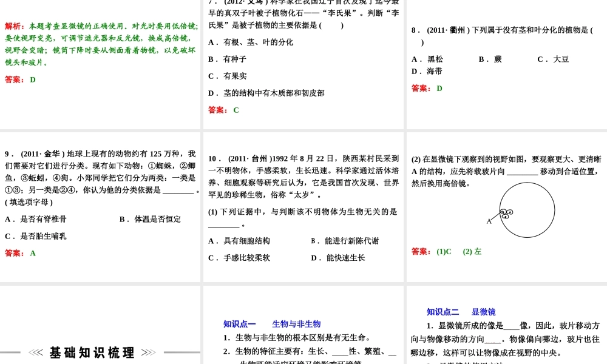
Task: Click option D 能快速生长 in question 10
Action: [338, 258]
